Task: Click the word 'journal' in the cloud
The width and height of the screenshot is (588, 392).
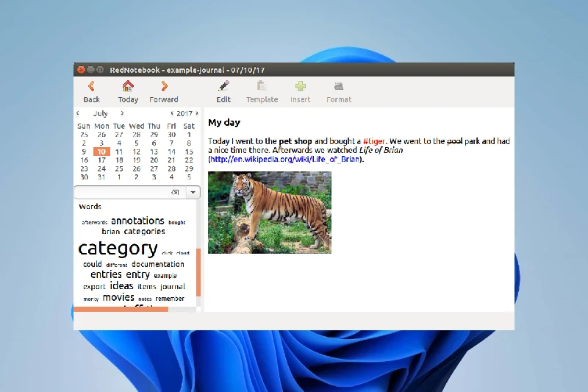Action: 173,287
